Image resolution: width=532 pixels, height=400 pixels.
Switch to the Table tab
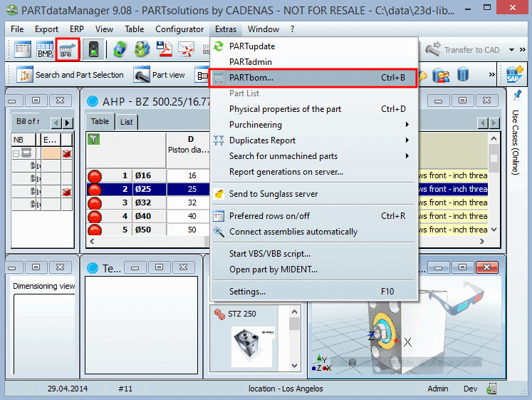pos(100,121)
